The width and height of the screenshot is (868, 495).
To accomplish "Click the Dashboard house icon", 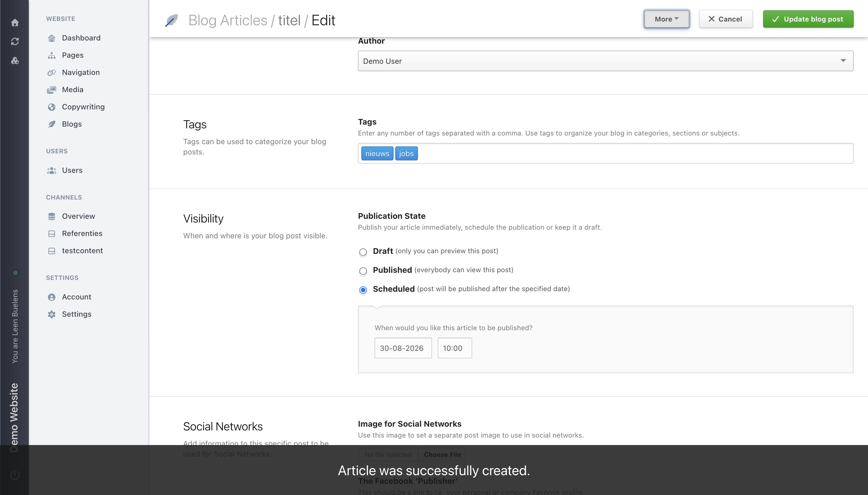I will (x=52, y=38).
